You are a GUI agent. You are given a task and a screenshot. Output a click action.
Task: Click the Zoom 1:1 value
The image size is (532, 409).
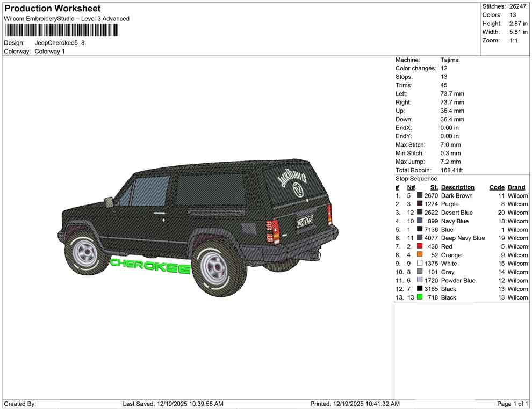click(515, 40)
